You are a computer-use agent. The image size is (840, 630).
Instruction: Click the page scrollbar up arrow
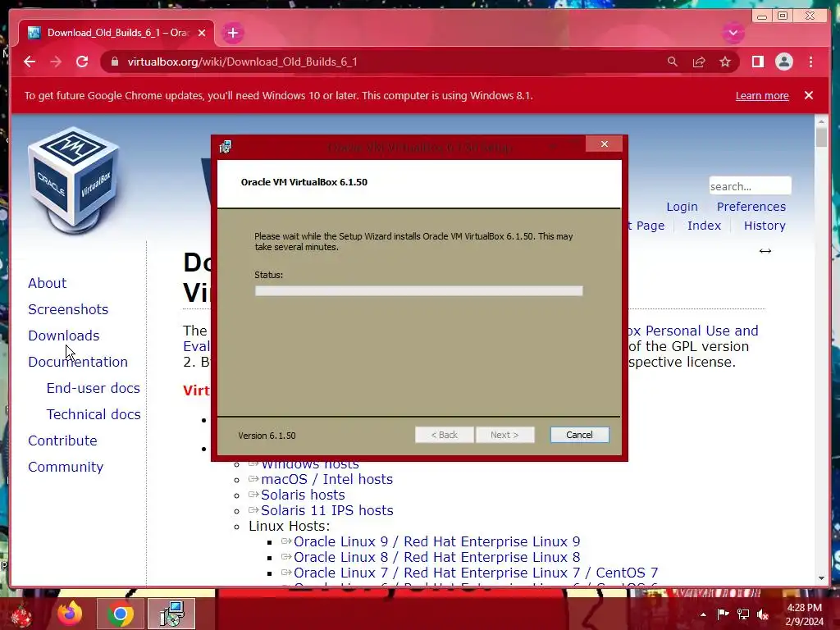(821, 122)
